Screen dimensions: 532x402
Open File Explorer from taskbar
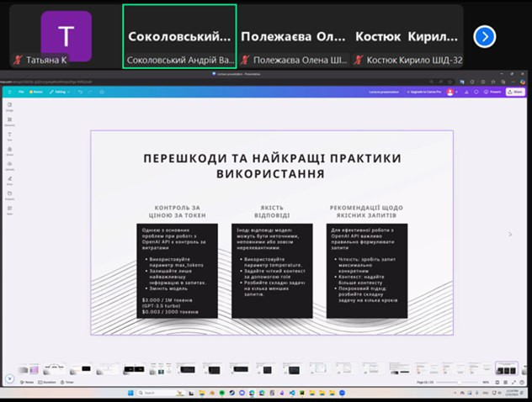point(202,393)
